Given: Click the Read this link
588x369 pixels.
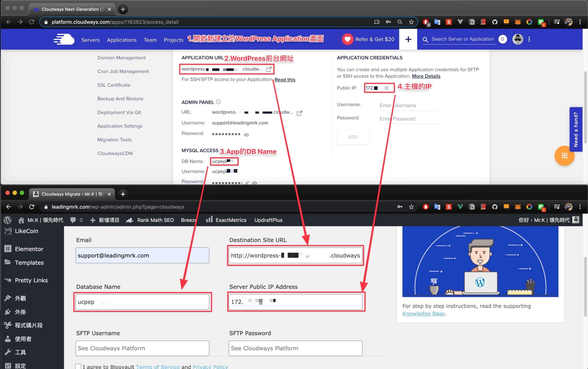Looking at the screenshot, I should tap(285, 79).
